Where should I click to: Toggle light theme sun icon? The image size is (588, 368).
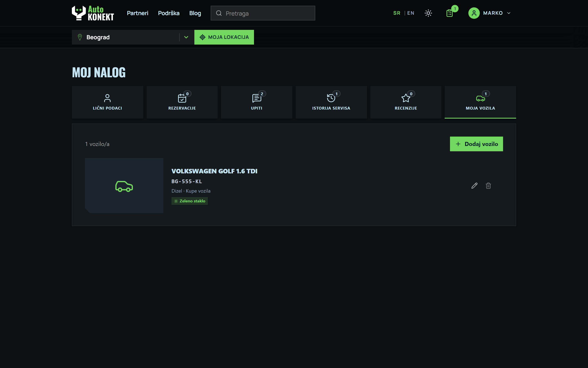pos(428,13)
